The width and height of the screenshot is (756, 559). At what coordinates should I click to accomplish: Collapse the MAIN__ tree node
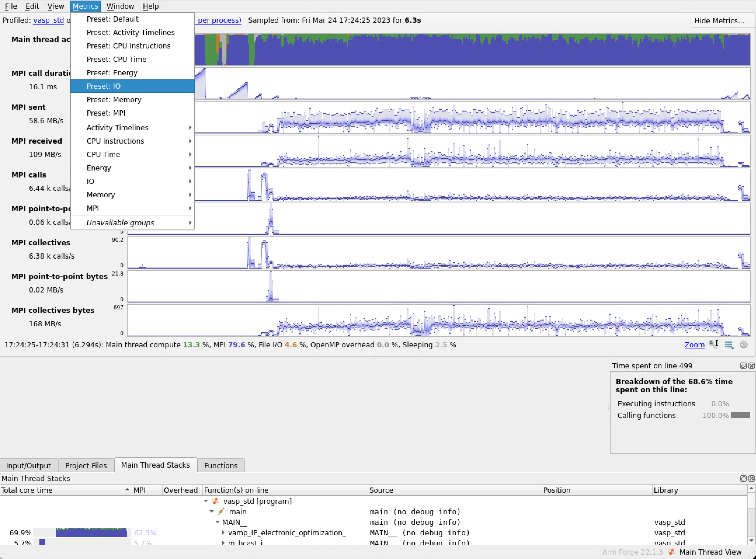[x=217, y=522]
